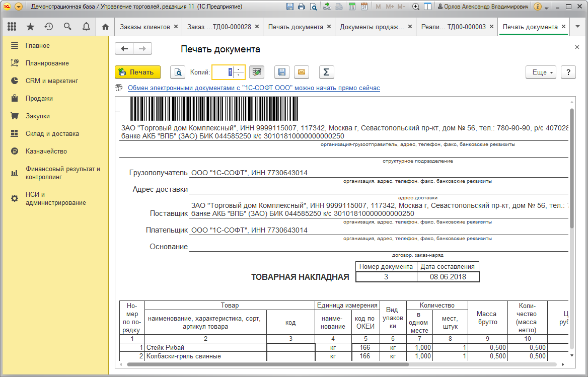Send document by email envelope button

click(x=302, y=72)
